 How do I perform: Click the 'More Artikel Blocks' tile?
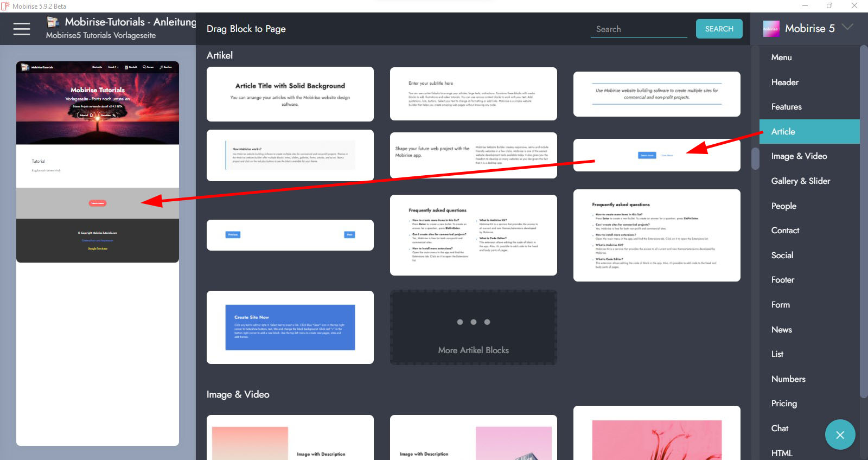(x=474, y=327)
